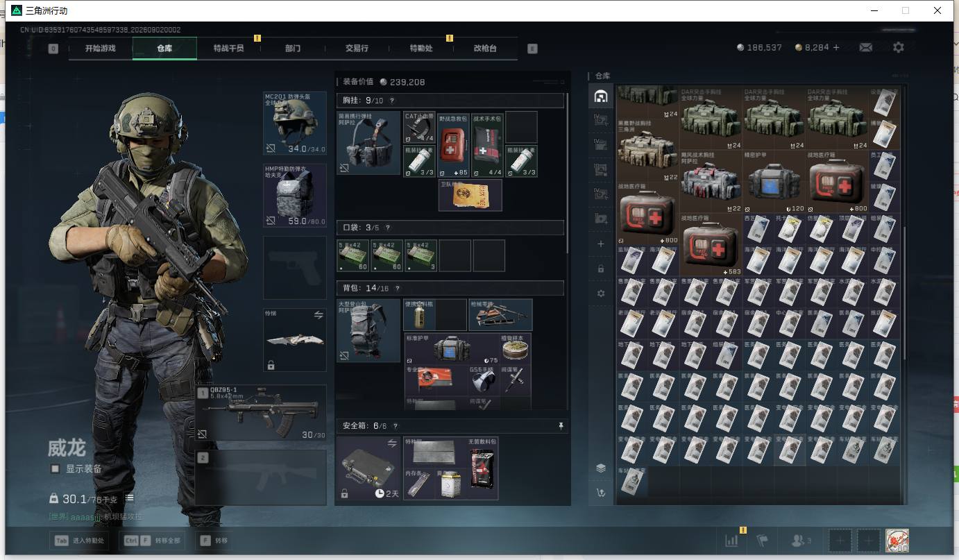The image size is (959, 560).
Task: Select the safe box case slot
Action: tap(368, 468)
